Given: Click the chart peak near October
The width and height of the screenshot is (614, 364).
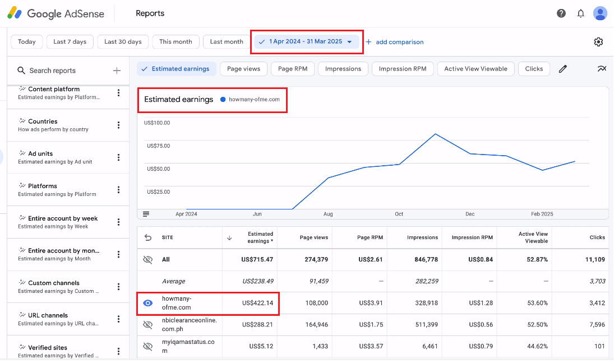Looking at the screenshot, I should 436,134.
